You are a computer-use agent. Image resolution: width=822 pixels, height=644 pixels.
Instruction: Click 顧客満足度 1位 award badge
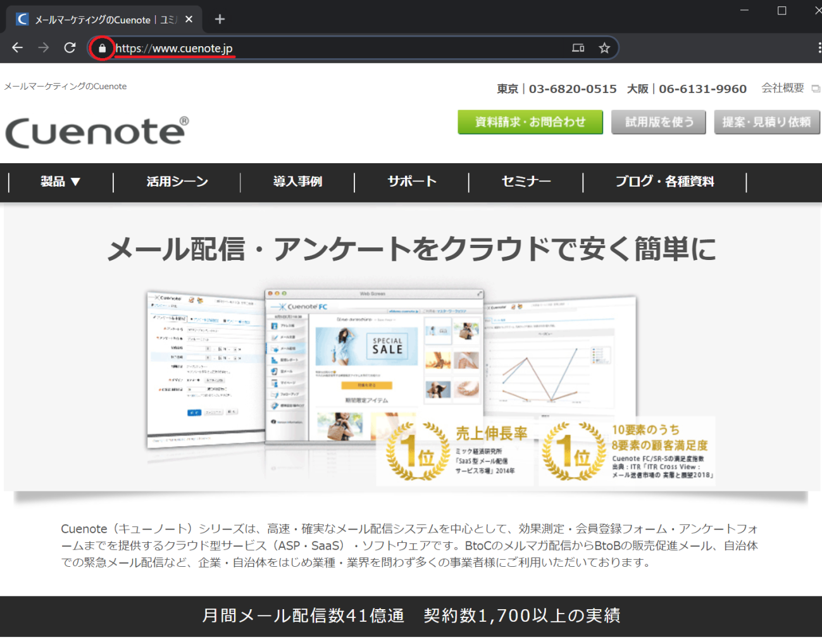[627, 451]
